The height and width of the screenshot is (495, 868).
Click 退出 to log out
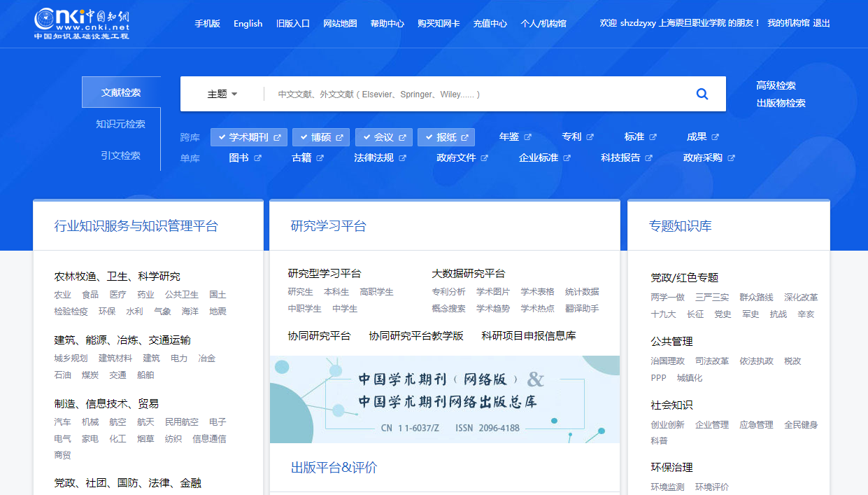(x=822, y=23)
